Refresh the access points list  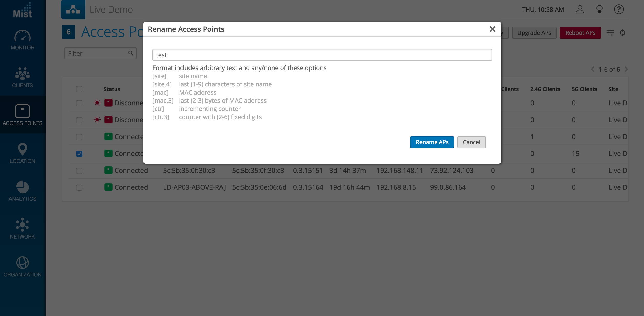623,33
